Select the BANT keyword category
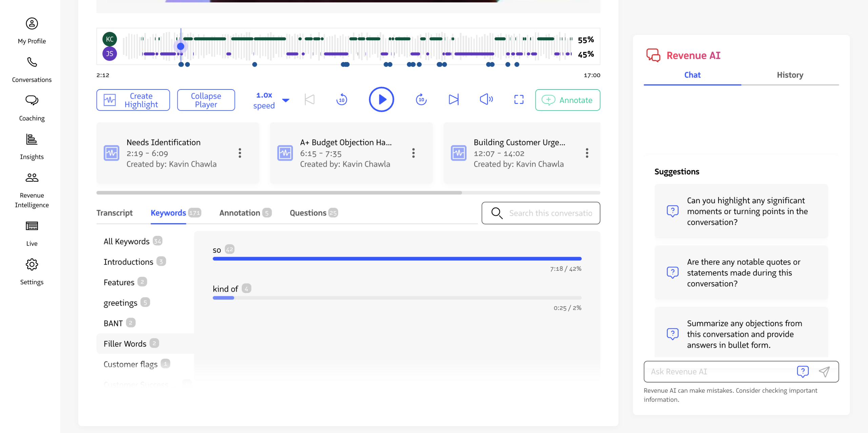 pos(113,323)
